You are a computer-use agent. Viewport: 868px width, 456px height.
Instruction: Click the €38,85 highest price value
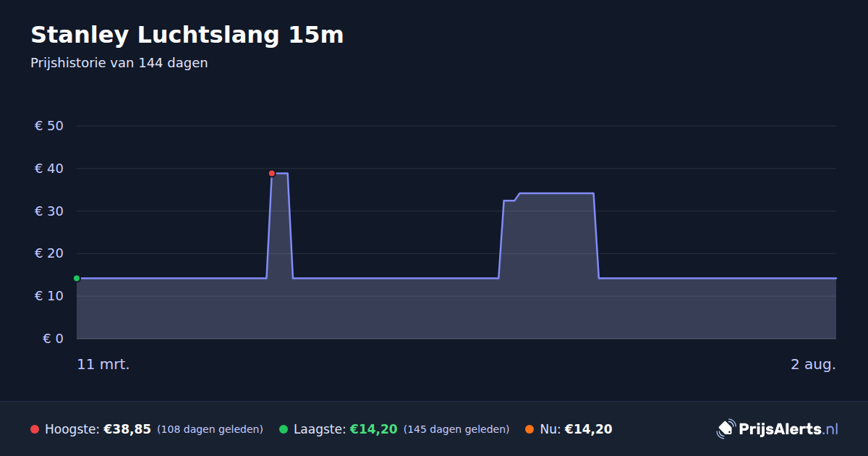[x=127, y=429]
